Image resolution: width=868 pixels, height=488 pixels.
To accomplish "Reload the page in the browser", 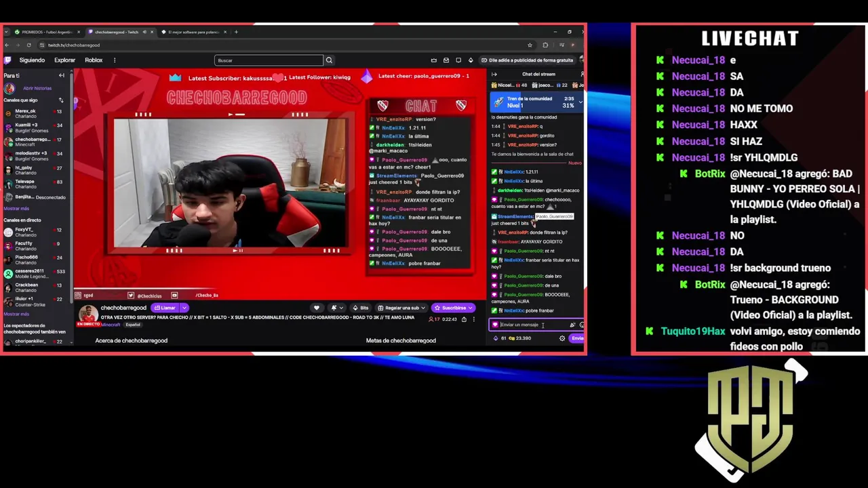I will (28, 45).
